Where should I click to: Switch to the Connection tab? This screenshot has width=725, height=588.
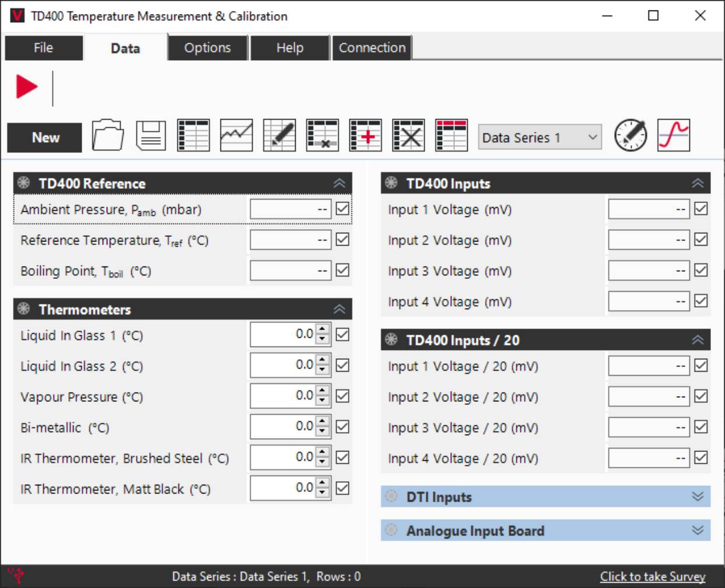(x=372, y=48)
